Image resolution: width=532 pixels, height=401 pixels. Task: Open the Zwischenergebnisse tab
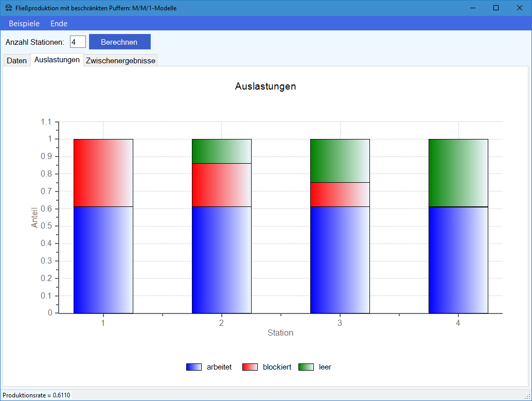(x=120, y=61)
